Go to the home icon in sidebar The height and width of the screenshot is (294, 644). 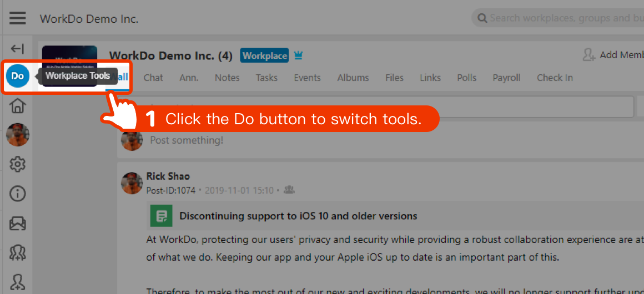click(18, 105)
